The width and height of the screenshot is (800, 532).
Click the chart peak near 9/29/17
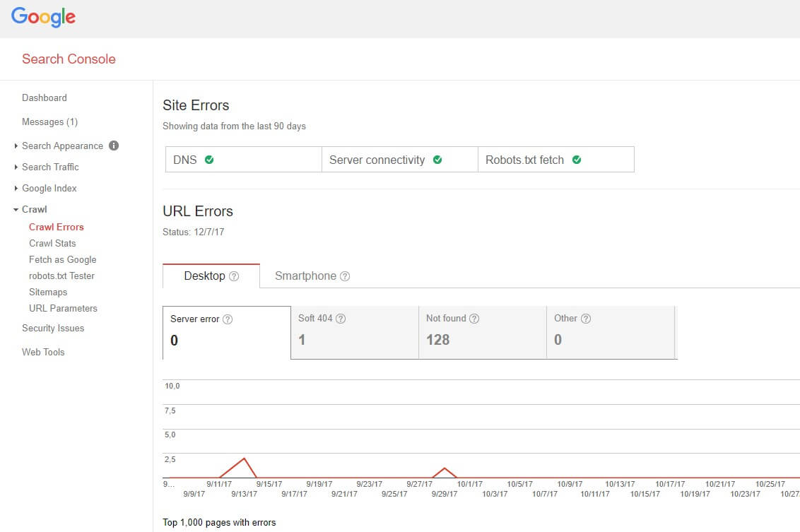(445, 468)
